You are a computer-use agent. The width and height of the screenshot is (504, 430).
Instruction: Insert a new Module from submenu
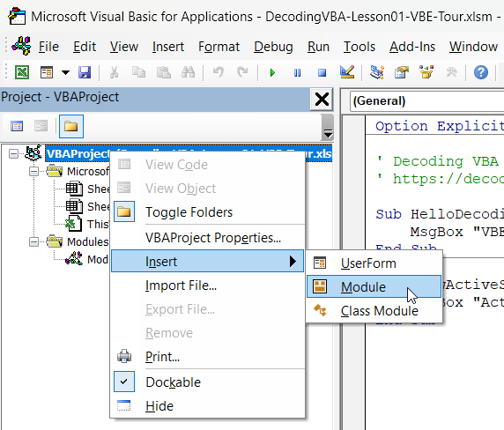click(374, 286)
